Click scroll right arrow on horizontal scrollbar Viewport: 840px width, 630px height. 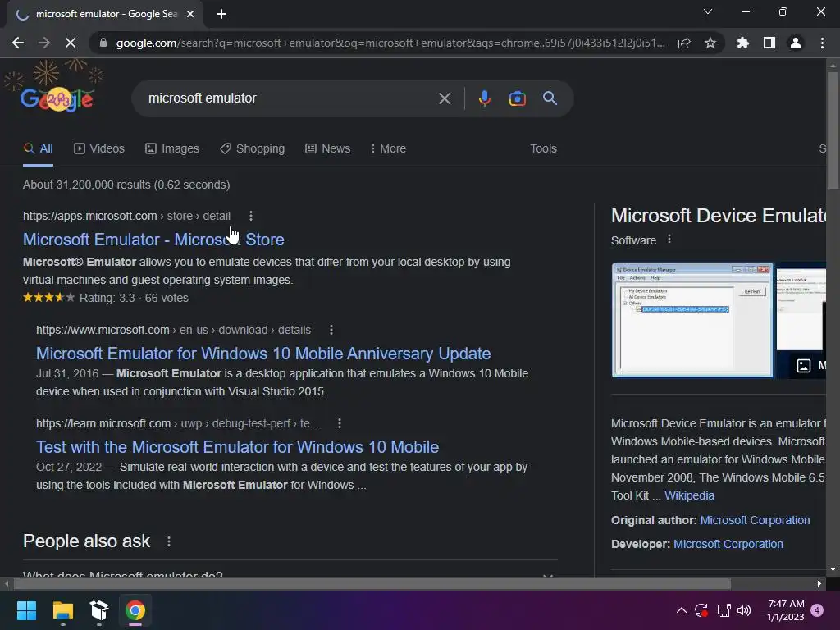pyautogui.click(x=819, y=583)
